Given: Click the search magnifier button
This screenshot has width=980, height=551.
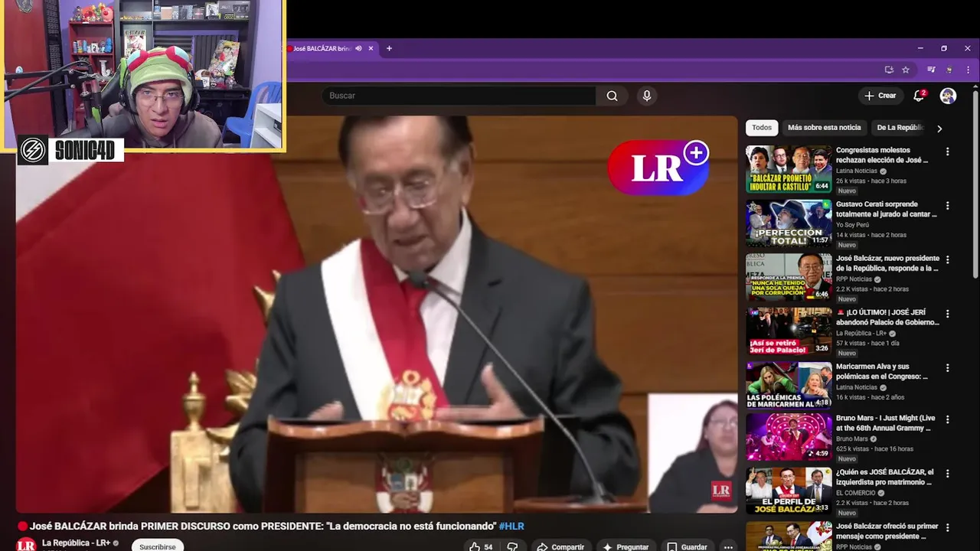Looking at the screenshot, I should tap(612, 96).
